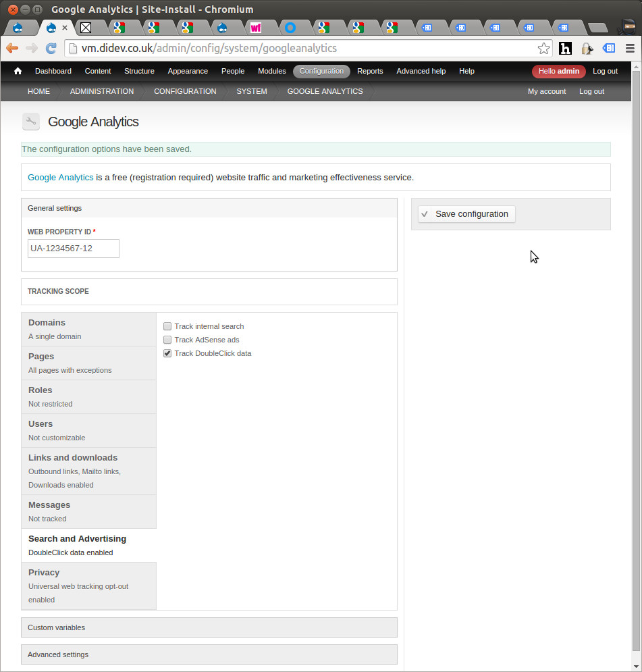This screenshot has width=642, height=672.
Task: Click the incognito spy icon
Action: [x=628, y=26]
